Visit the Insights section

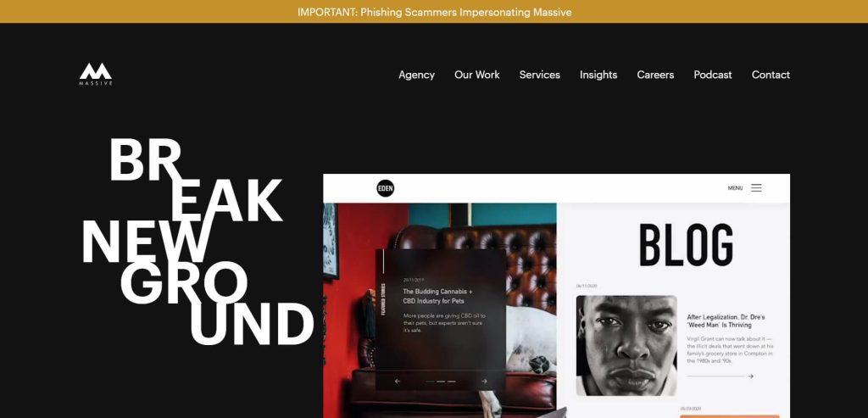(598, 75)
